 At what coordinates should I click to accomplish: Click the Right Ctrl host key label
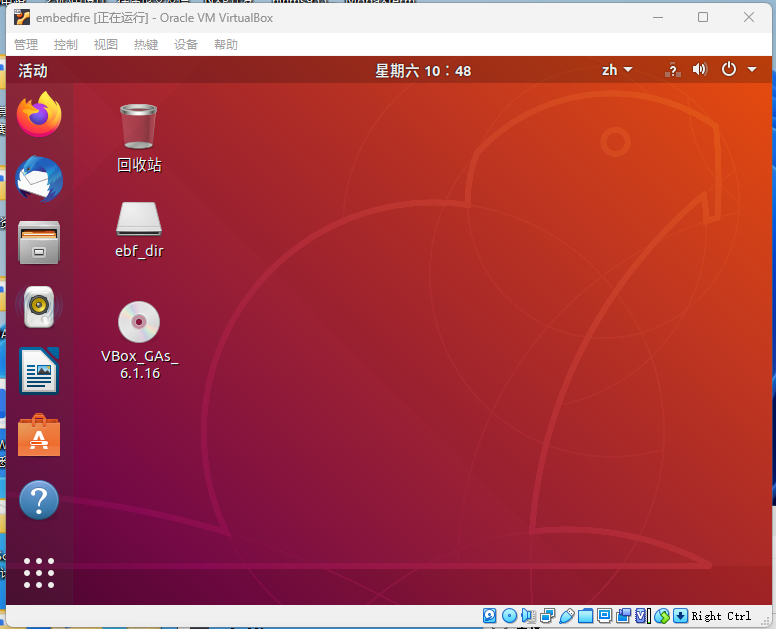721,616
